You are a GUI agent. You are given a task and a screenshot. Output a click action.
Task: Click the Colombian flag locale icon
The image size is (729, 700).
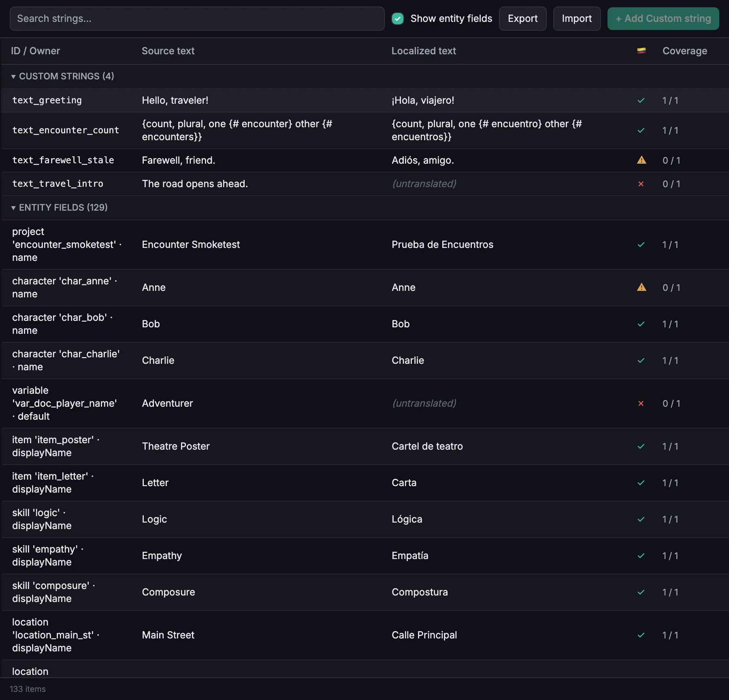tap(641, 51)
